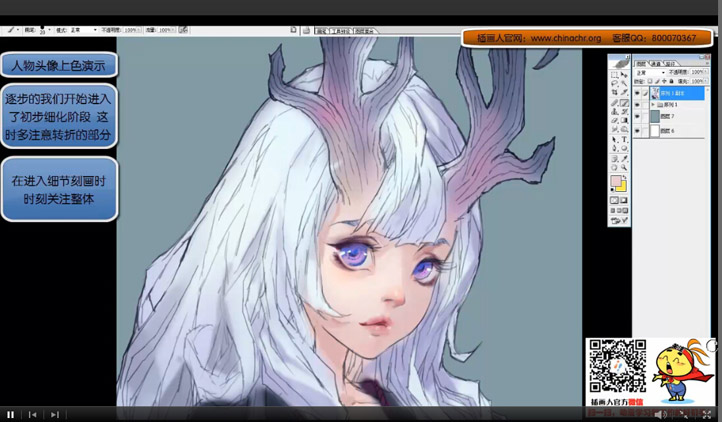The width and height of the screenshot is (722, 422).
Task: Pause the video playback
Action: [x=11, y=414]
